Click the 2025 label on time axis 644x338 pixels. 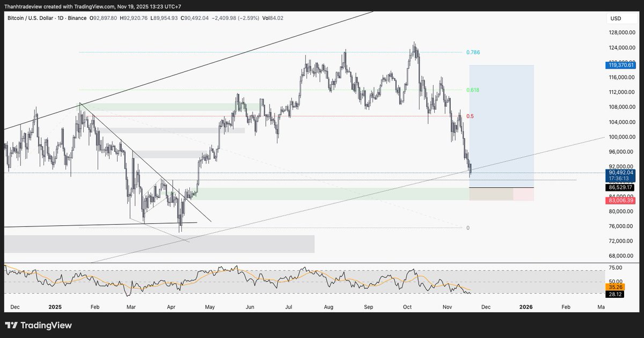pyautogui.click(x=56, y=307)
